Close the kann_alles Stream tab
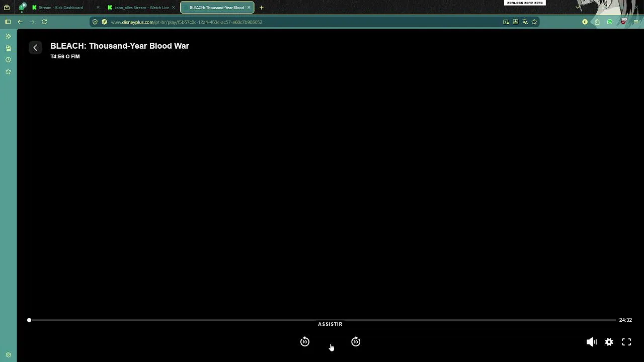The width and height of the screenshot is (644, 362). (174, 8)
